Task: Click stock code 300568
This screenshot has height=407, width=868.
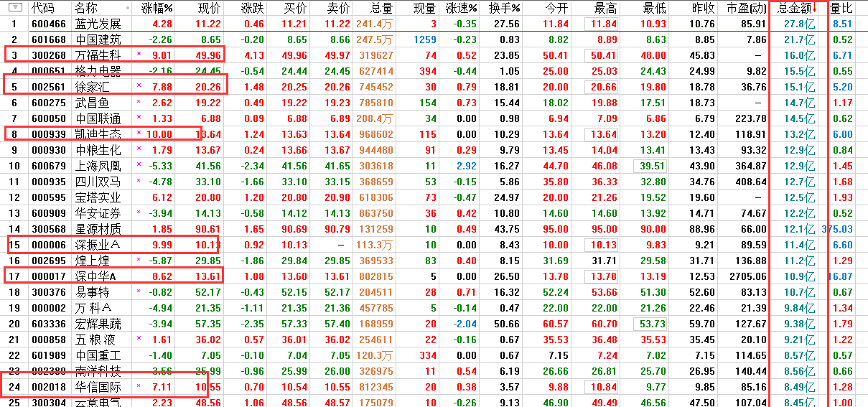Action: click(x=48, y=229)
